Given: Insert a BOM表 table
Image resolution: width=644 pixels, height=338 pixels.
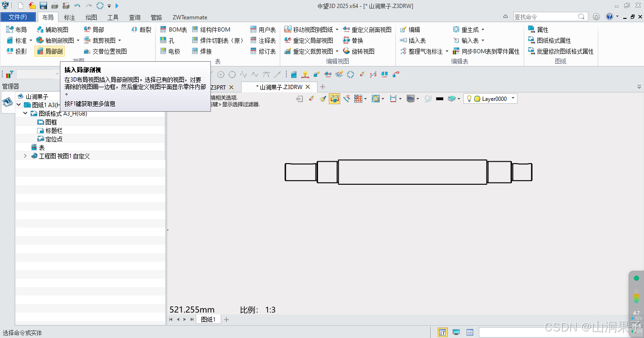Looking at the screenshot, I should (173, 30).
